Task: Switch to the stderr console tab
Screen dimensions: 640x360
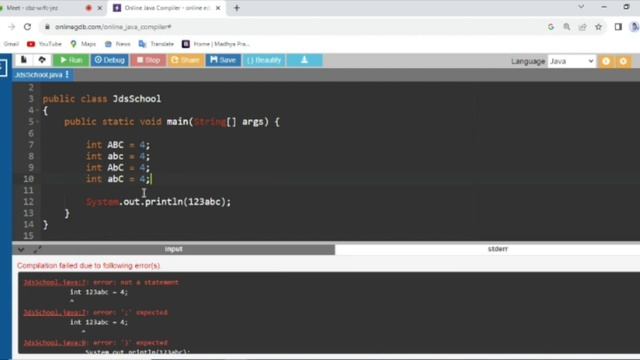Action: 498,249
